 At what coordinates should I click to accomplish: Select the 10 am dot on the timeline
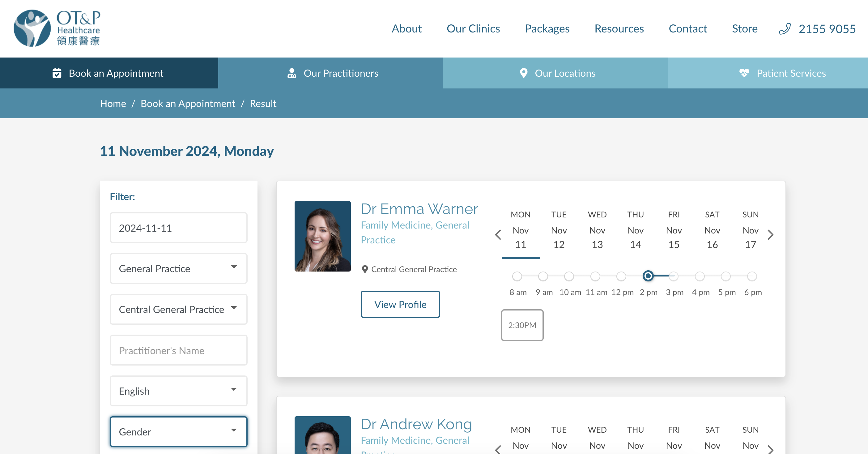[569, 276]
